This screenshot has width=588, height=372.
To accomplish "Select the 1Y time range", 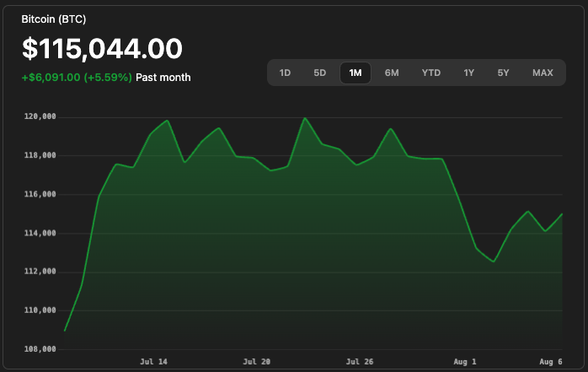I will [x=468, y=73].
